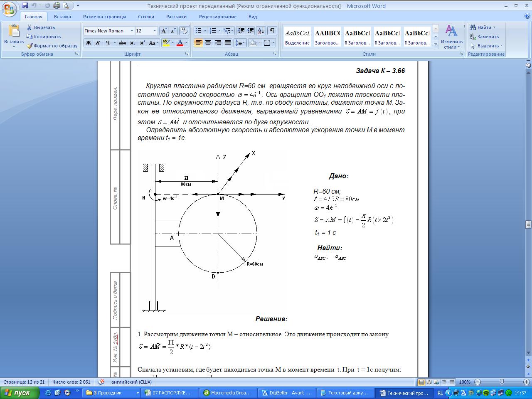532x399 pixels.
Task: Click the Заменить replace command
Action: tap(484, 37)
